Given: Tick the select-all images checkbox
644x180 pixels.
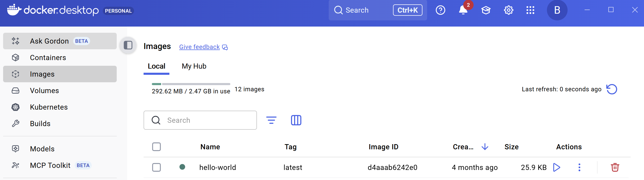Looking at the screenshot, I should click(x=156, y=147).
